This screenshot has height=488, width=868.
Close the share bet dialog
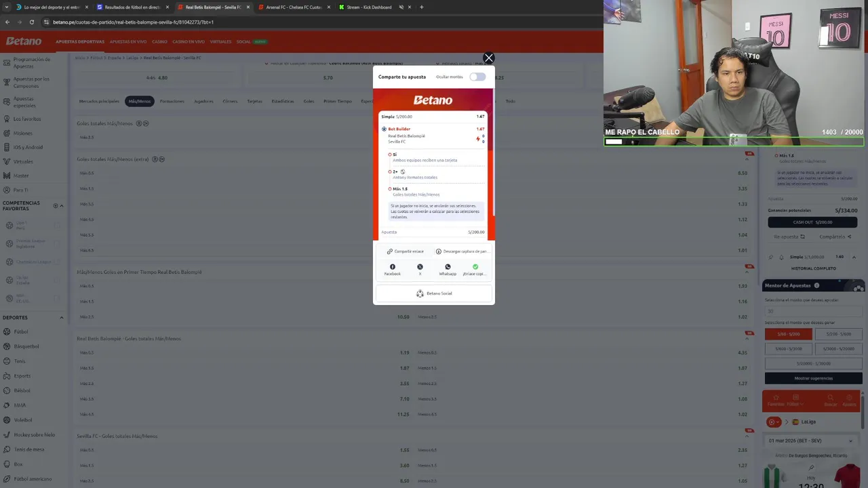click(488, 58)
